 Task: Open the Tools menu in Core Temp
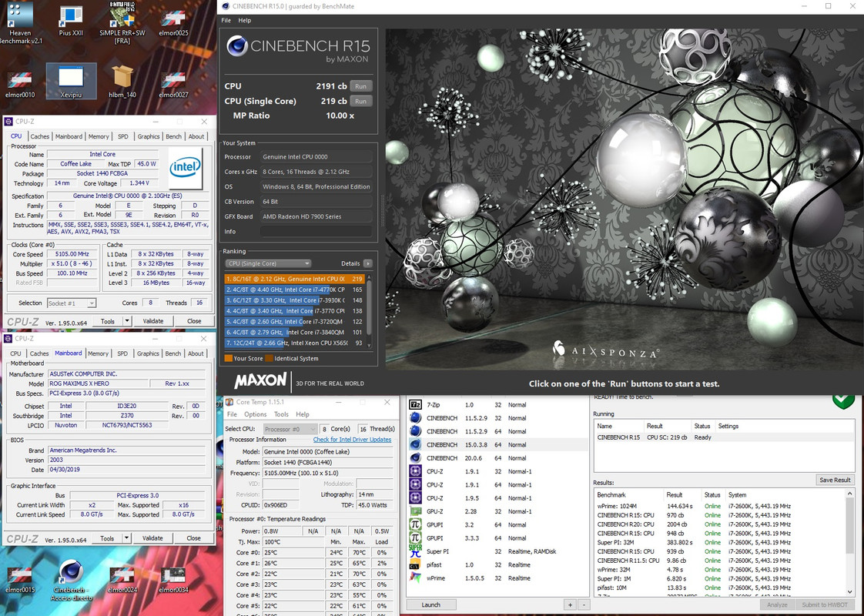point(281,414)
